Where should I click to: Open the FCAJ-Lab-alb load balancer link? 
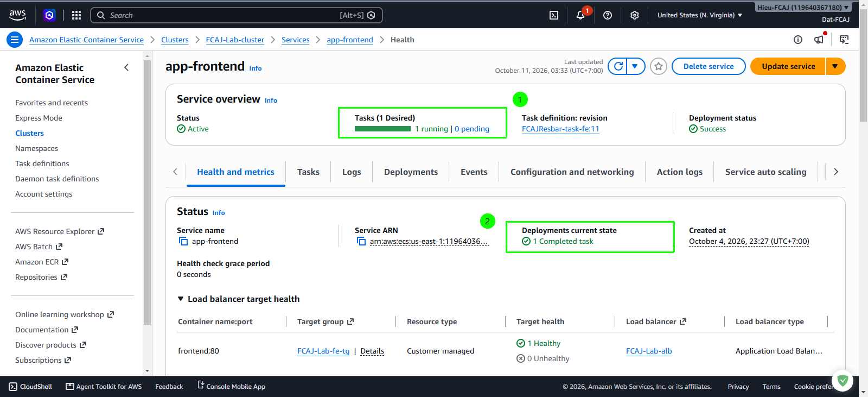649,351
